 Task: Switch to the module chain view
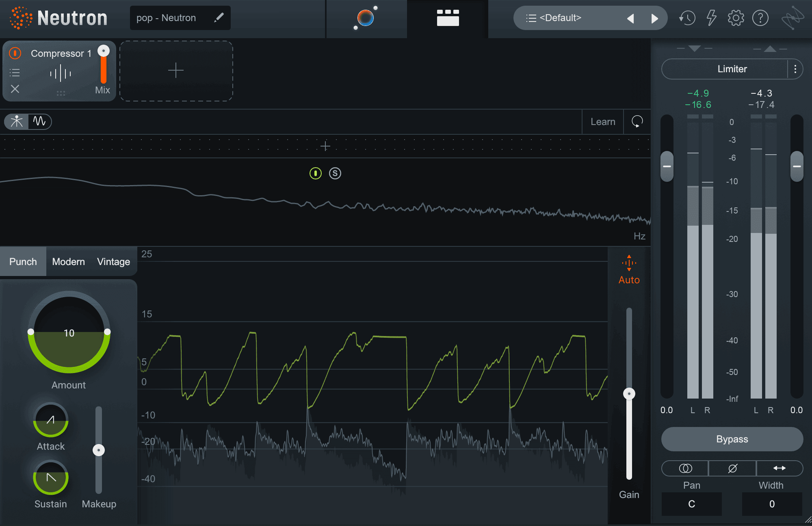pos(448,18)
